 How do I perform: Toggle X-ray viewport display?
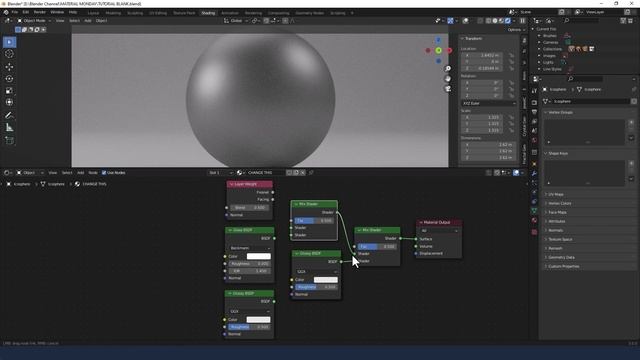pos(480,20)
